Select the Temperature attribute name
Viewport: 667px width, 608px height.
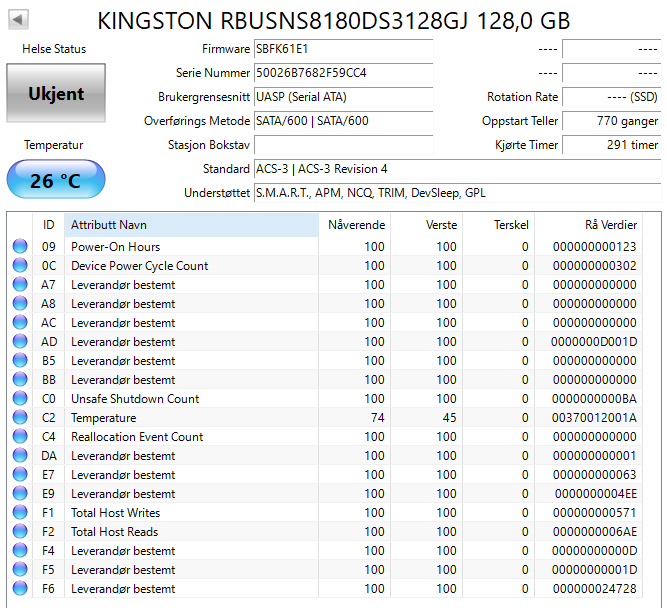[103, 418]
